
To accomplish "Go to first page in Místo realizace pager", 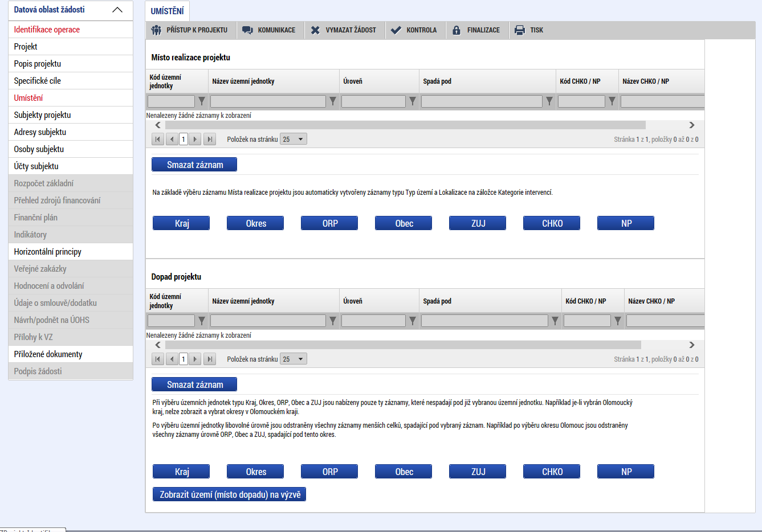I will click(158, 139).
